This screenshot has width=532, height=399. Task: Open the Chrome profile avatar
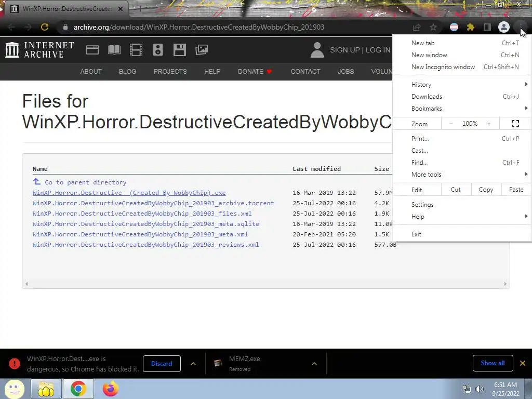coord(504,27)
